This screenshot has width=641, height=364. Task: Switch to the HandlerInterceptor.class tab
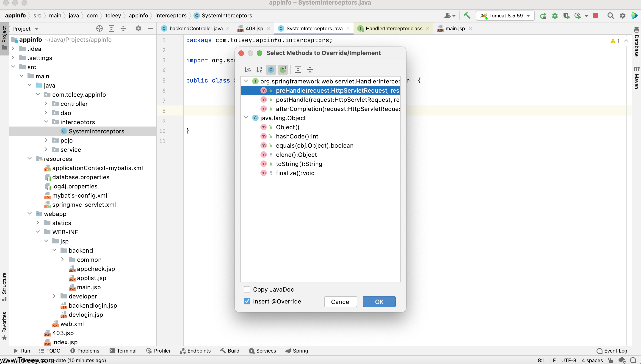[394, 28]
